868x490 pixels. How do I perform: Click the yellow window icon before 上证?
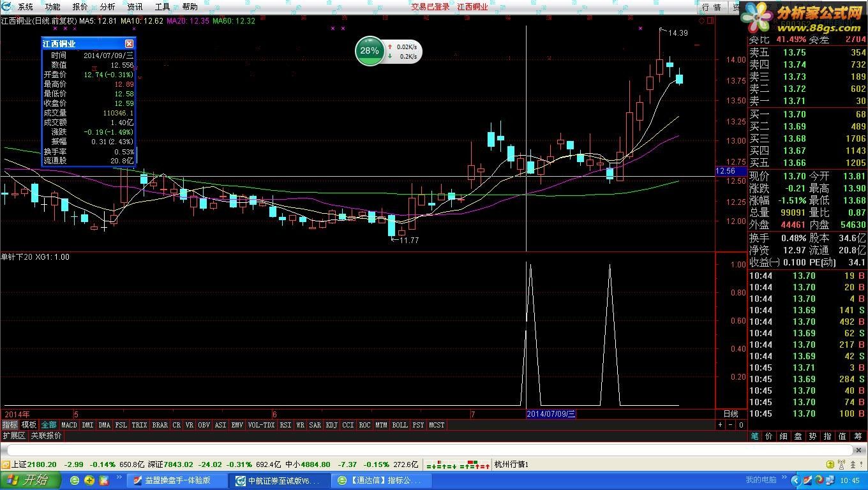click(x=6, y=464)
